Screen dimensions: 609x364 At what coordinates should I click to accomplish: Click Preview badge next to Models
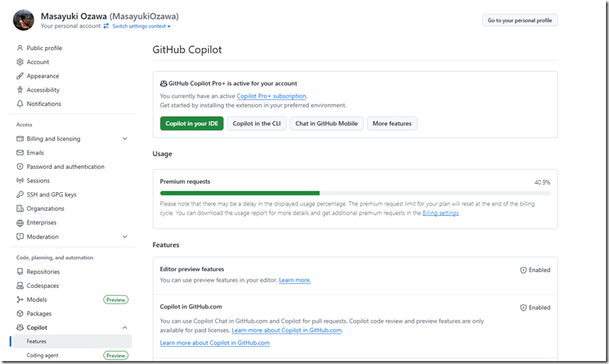tap(116, 300)
